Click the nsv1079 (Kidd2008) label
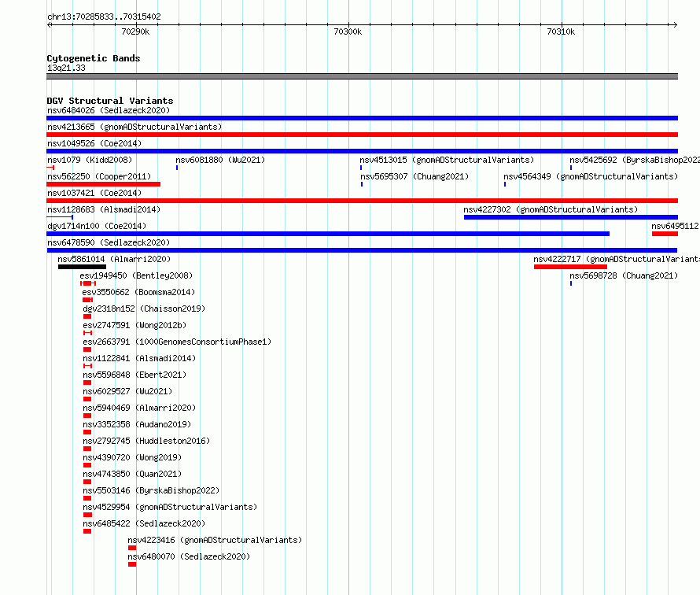The height and width of the screenshot is (595, 700). [90, 160]
